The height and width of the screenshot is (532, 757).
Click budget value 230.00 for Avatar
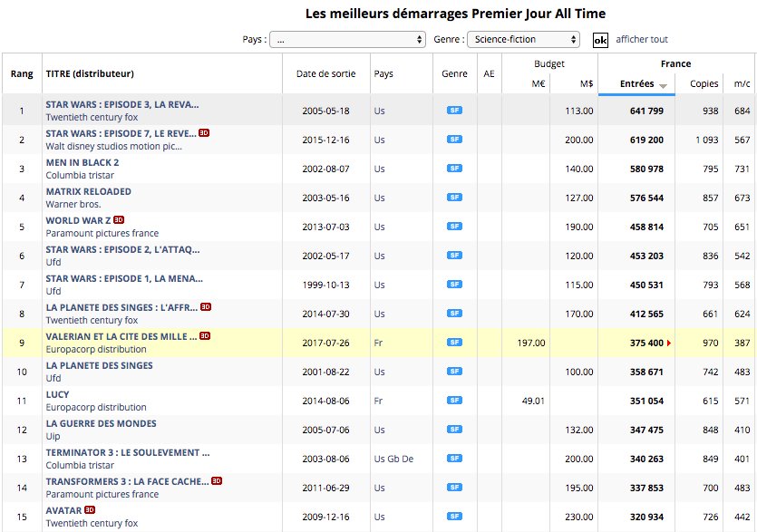pos(579,517)
